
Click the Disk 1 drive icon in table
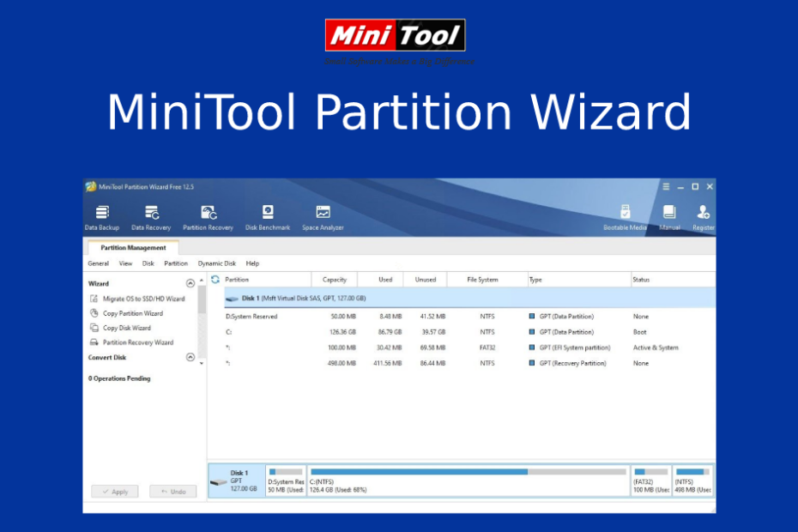click(232, 299)
